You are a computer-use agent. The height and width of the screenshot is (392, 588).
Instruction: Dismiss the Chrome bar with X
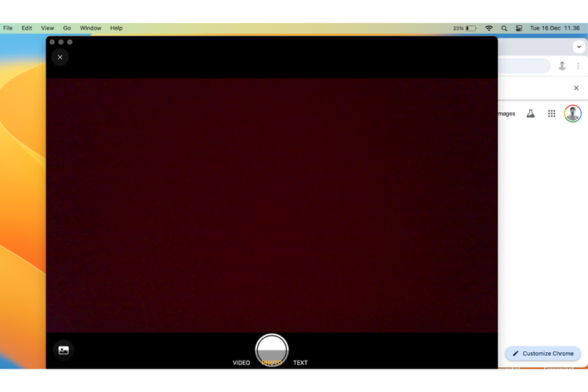(x=576, y=88)
